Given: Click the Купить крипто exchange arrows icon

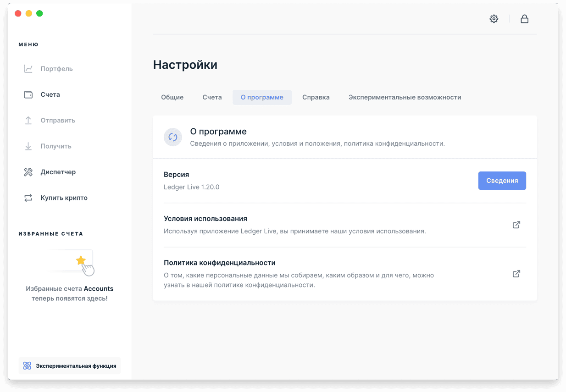Looking at the screenshot, I should (x=28, y=198).
